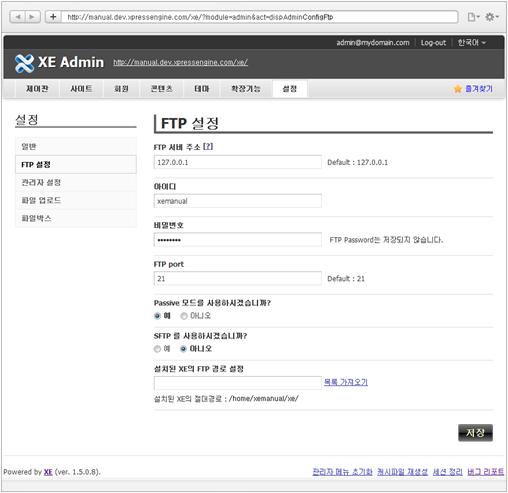The image size is (508, 493).
Task: Expand the 한국어 language dropdown
Action: pyautogui.click(x=472, y=43)
